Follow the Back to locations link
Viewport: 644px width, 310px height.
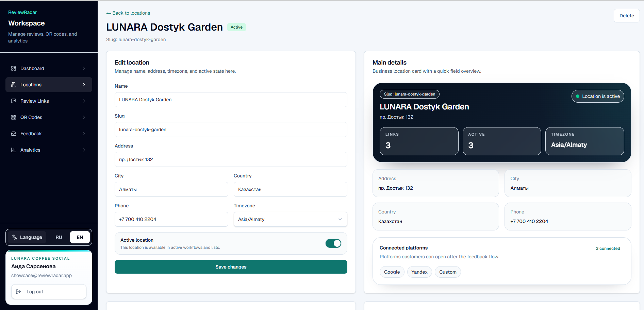coord(128,13)
